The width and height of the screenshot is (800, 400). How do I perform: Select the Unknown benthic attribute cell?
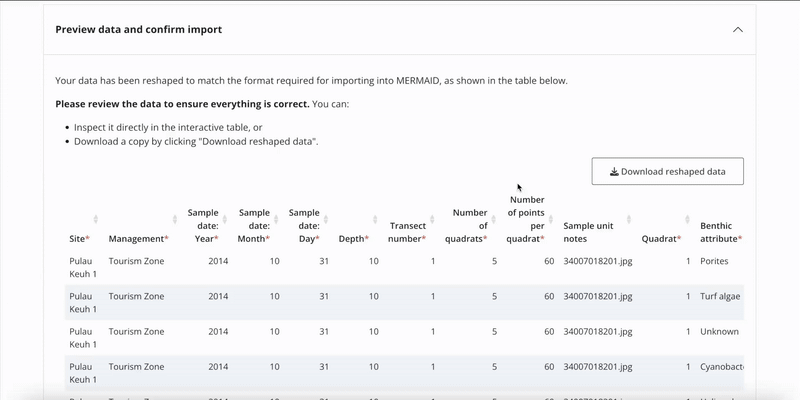(719, 332)
